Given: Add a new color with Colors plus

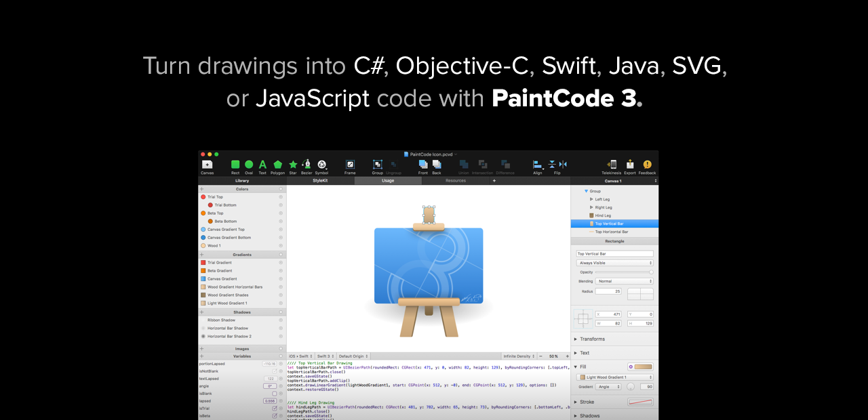Looking at the screenshot, I should [201, 189].
